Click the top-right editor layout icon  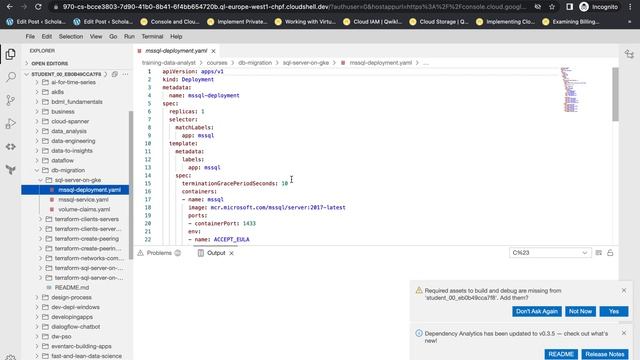[629, 54]
